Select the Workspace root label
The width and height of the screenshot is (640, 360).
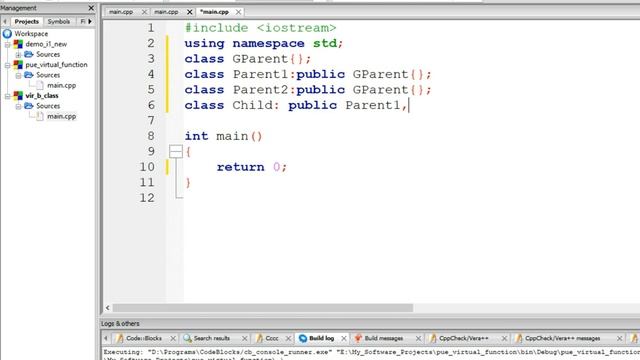(31, 33)
